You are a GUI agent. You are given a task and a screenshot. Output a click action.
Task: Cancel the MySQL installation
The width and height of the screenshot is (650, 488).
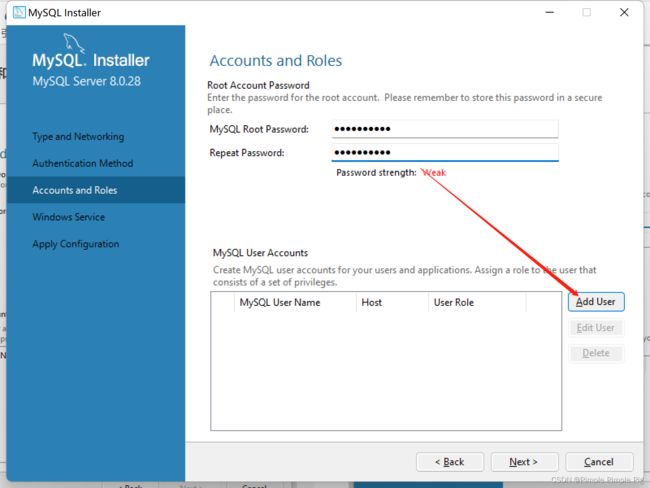tap(599, 462)
